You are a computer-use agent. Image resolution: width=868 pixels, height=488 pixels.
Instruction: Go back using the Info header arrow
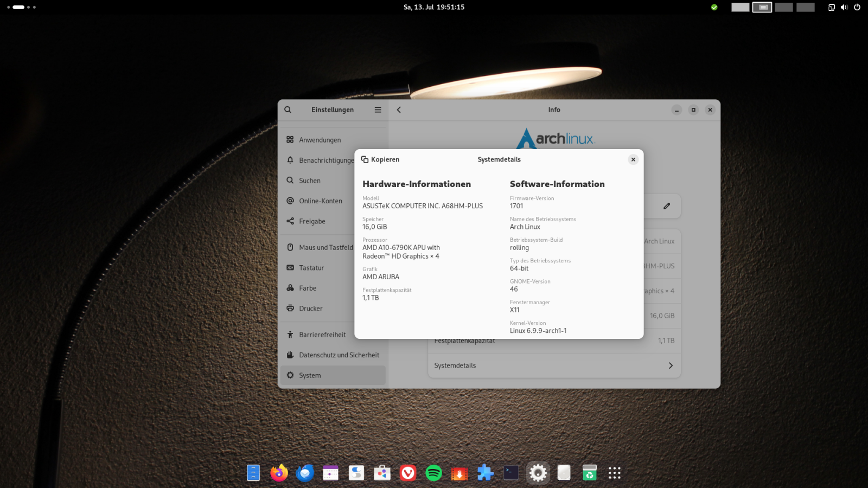click(399, 110)
